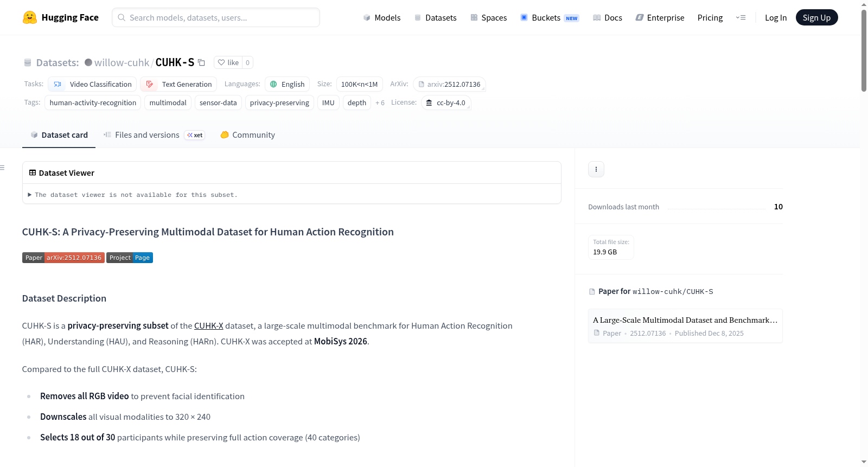Follow the CUHK-X dataset link
This screenshot has height=467, width=868.
pyautogui.click(x=209, y=326)
